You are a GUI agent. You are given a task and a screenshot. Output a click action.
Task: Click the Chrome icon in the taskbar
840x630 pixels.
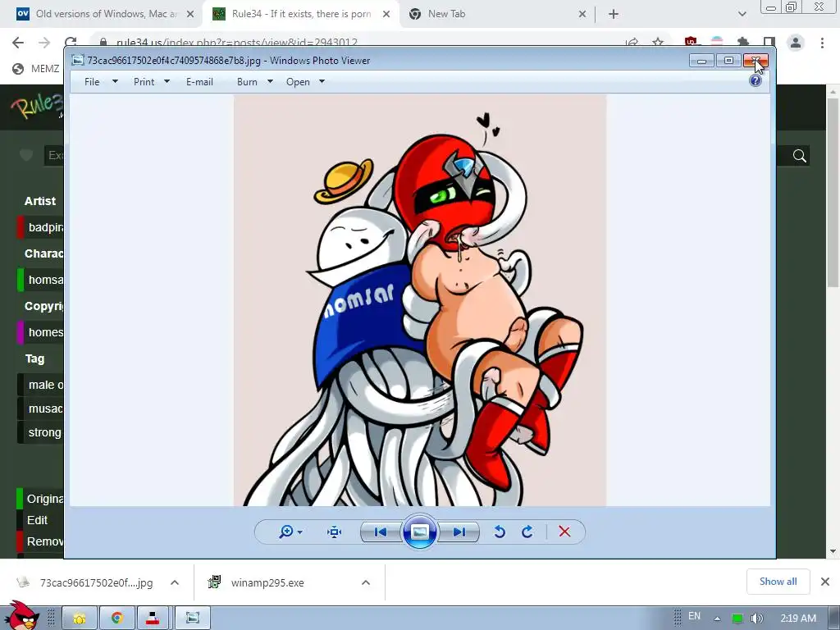point(116,619)
